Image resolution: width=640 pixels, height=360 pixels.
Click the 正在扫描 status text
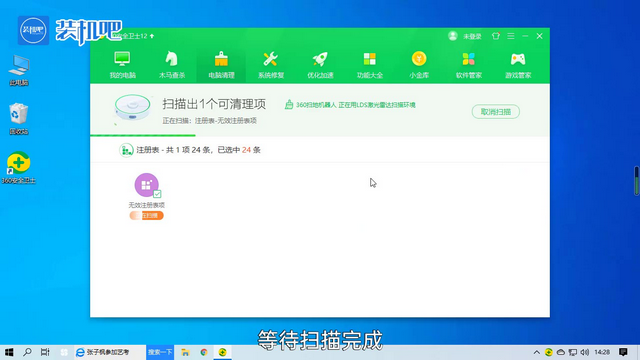pyautogui.click(x=209, y=121)
